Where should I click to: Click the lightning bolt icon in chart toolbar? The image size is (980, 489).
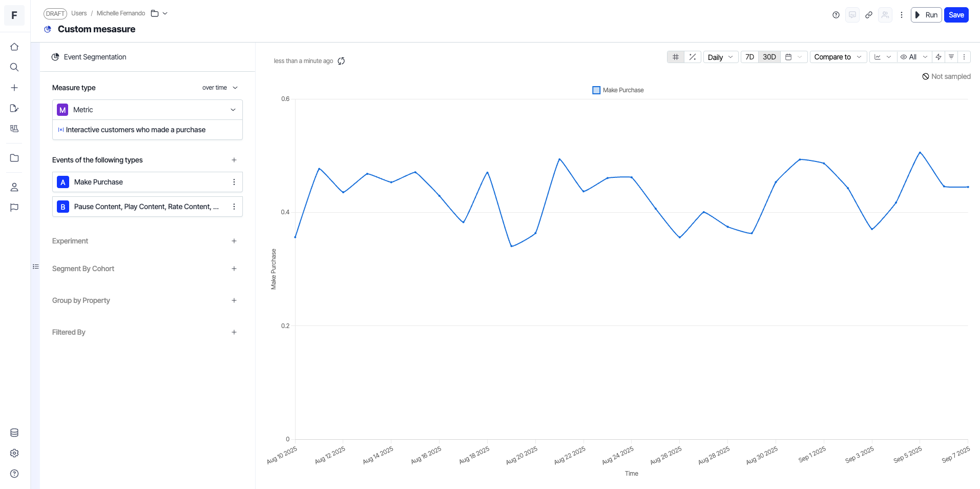[939, 57]
